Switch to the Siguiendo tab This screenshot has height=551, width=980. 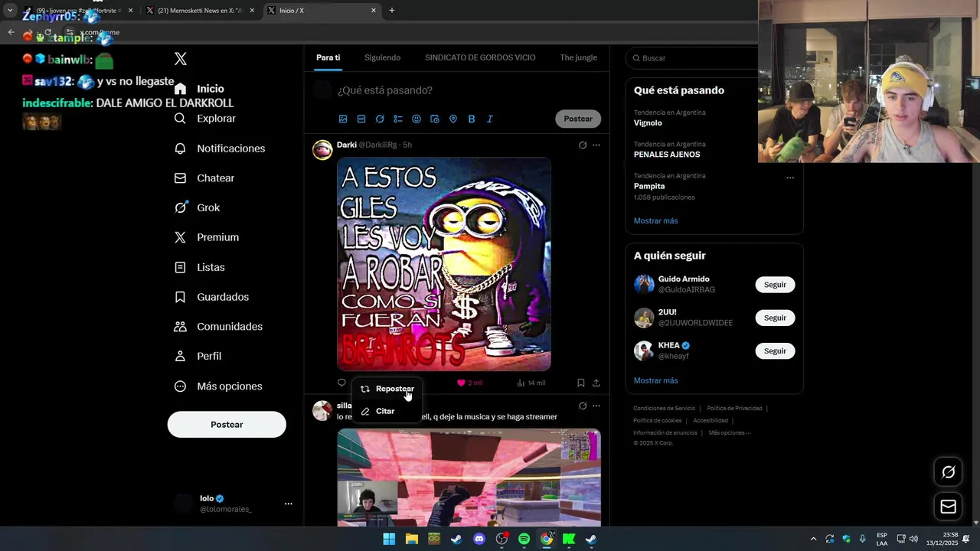382,58
